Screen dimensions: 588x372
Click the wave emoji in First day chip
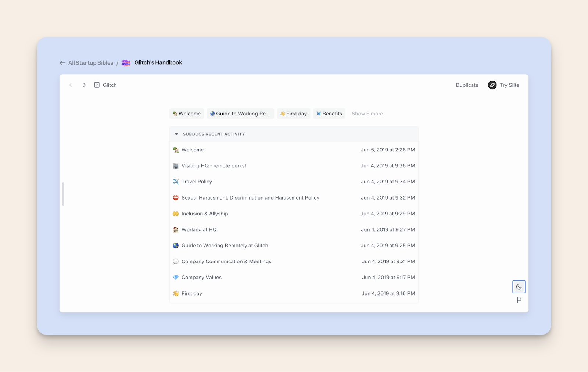coord(283,114)
